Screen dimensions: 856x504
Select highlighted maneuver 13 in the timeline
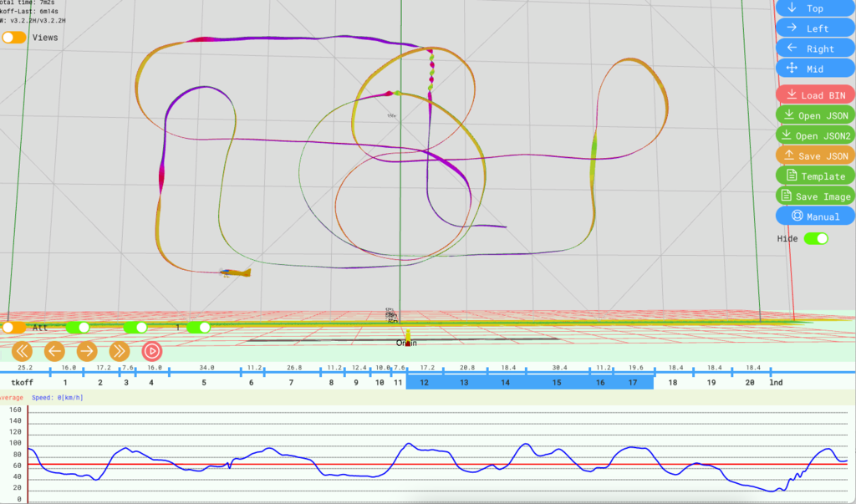(x=464, y=382)
